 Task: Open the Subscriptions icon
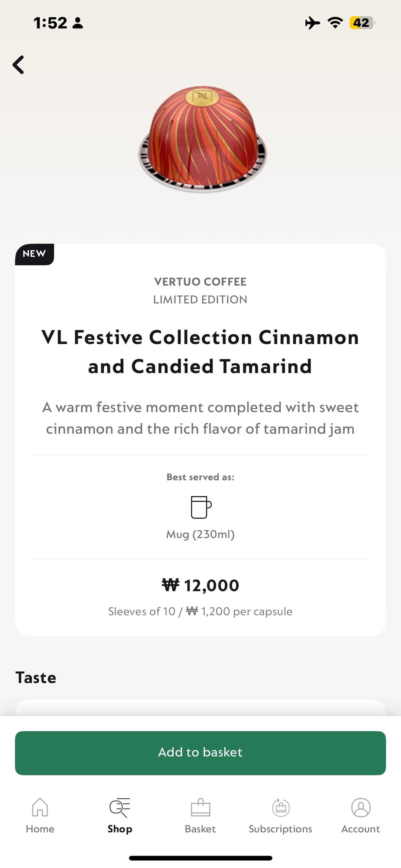(x=281, y=807)
